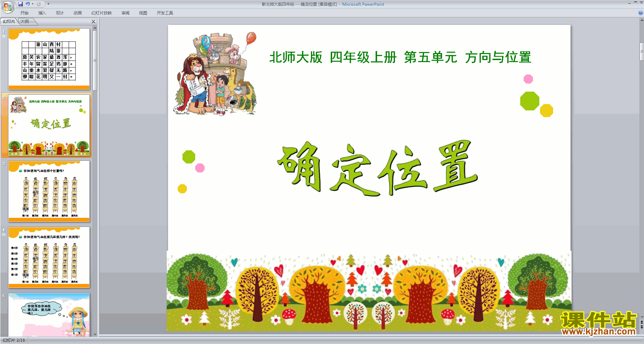Go to next slide double-arrow button
This screenshot has width=644, height=344.
[x=642, y=327]
